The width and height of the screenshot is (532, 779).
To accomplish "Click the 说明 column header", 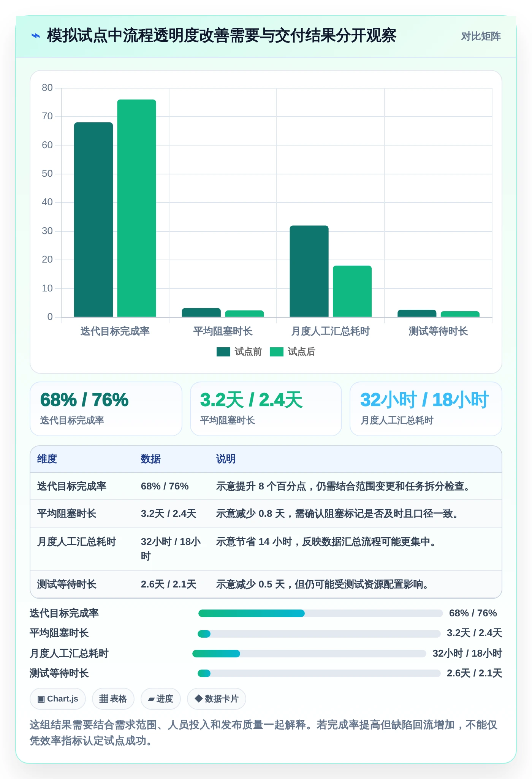I will [226, 459].
